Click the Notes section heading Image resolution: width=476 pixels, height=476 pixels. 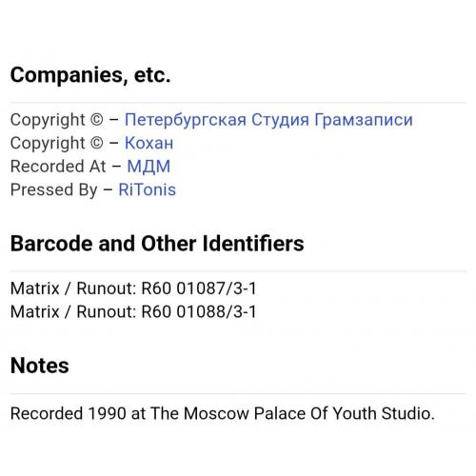pyautogui.click(x=40, y=366)
